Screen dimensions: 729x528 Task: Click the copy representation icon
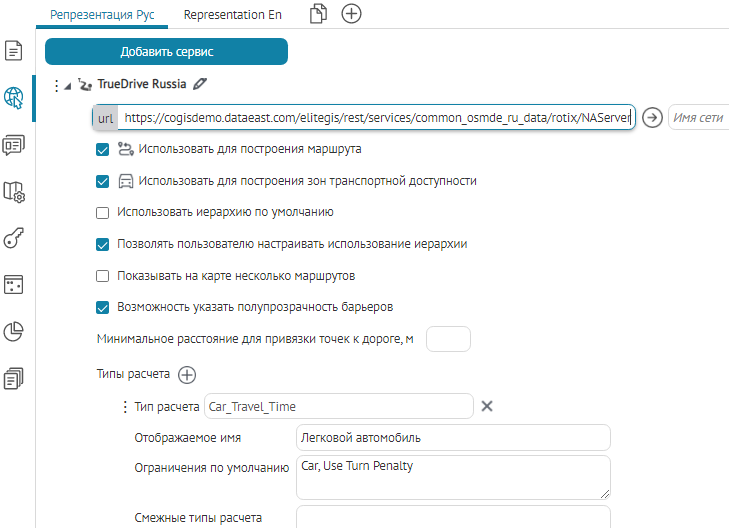pos(318,14)
